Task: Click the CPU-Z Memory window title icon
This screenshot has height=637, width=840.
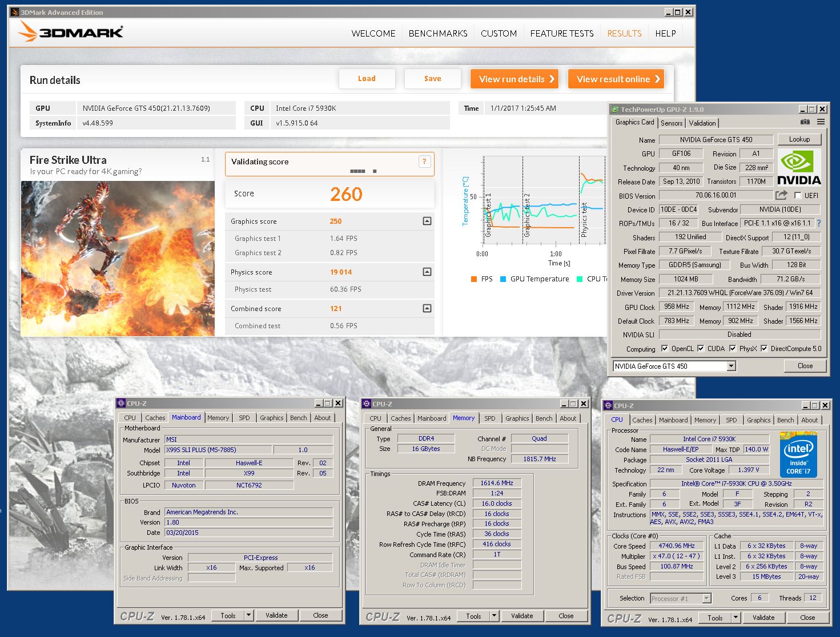Action: 367,404
